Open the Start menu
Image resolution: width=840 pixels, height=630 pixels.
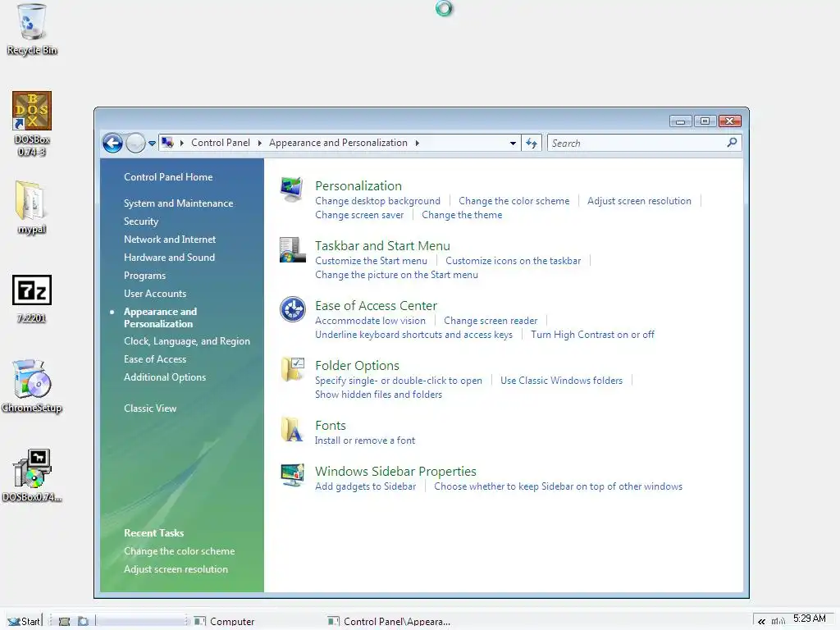coord(24,622)
